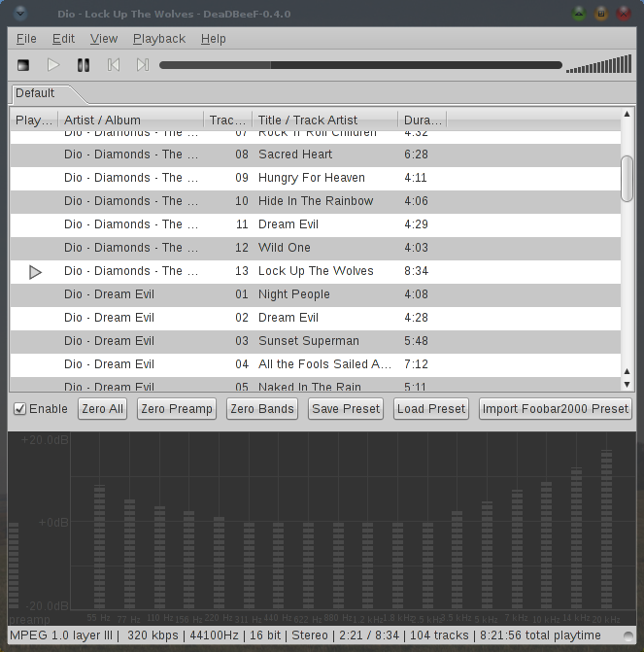The height and width of the screenshot is (652, 644).
Task: Click the seek bar to jump position
Action: 360,65
